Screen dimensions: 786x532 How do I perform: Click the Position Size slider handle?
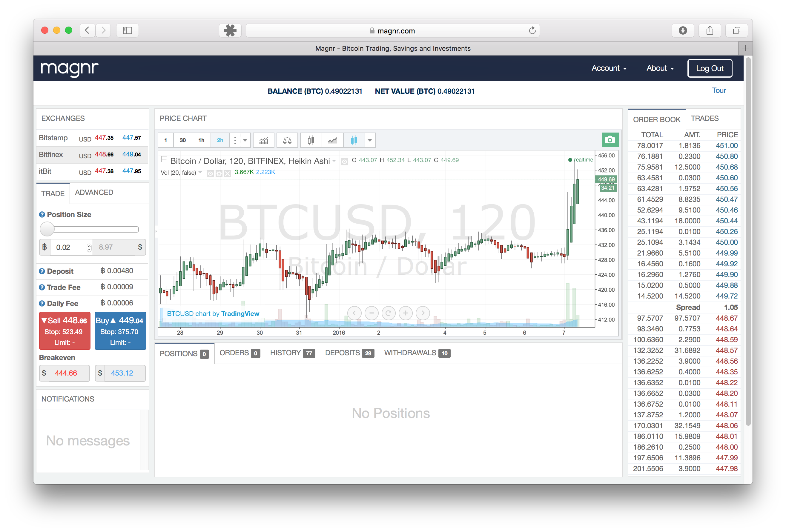coord(47,229)
